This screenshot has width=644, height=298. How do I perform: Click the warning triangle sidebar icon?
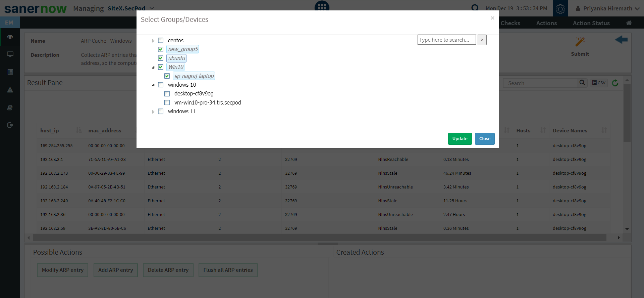[10, 90]
